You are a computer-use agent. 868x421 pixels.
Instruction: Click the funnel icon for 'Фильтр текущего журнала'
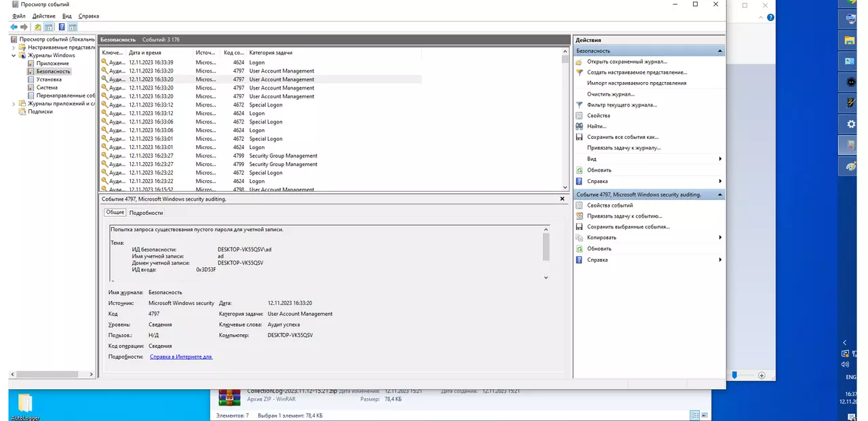click(x=579, y=105)
